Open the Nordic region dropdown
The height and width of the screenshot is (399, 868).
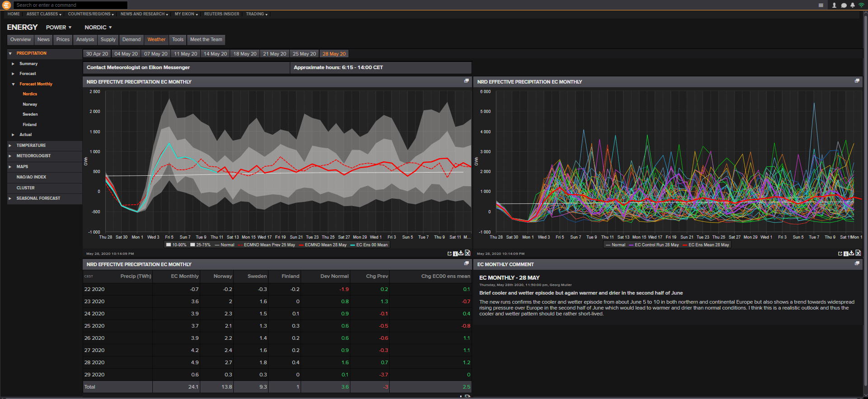98,28
